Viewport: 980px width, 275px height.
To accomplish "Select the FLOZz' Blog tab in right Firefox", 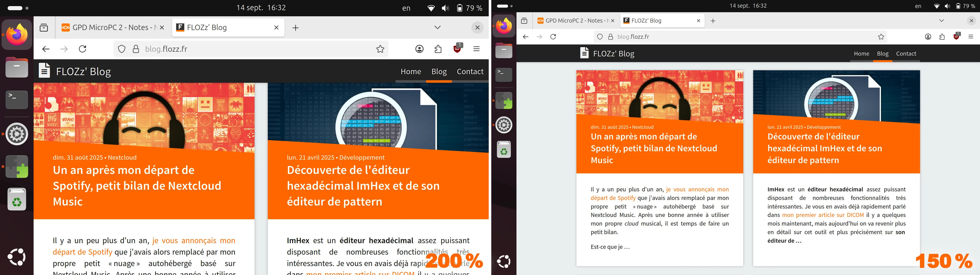I will click(x=662, y=21).
